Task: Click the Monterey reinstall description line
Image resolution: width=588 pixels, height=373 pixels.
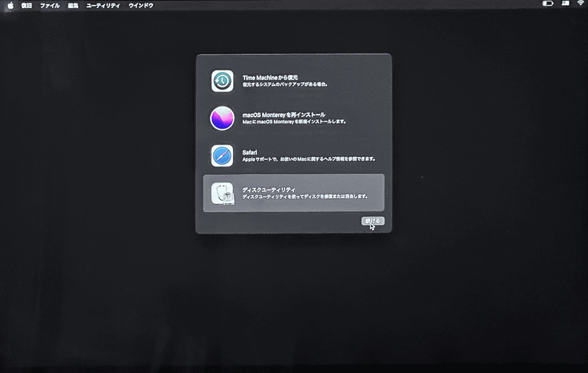Action: click(x=295, y=122)
